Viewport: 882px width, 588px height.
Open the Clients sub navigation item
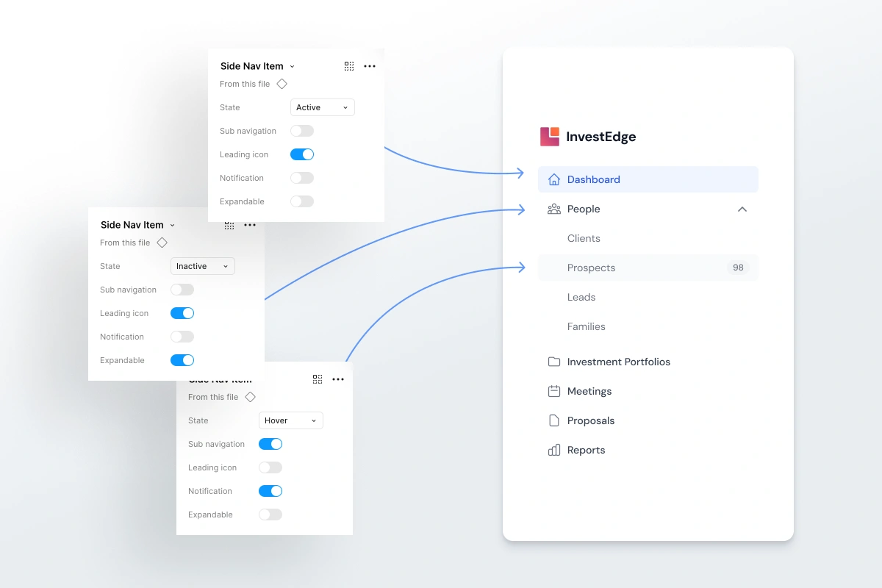(x=584, y=238)
